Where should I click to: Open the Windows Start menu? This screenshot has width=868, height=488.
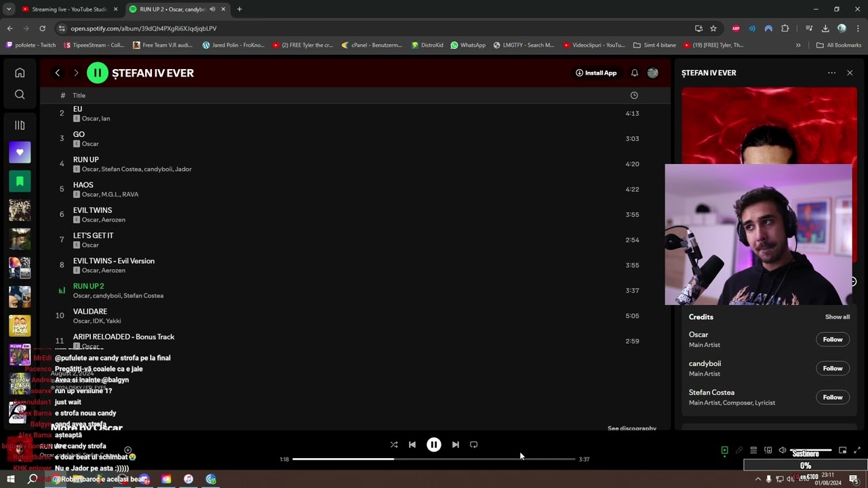(x=11, y=479)
